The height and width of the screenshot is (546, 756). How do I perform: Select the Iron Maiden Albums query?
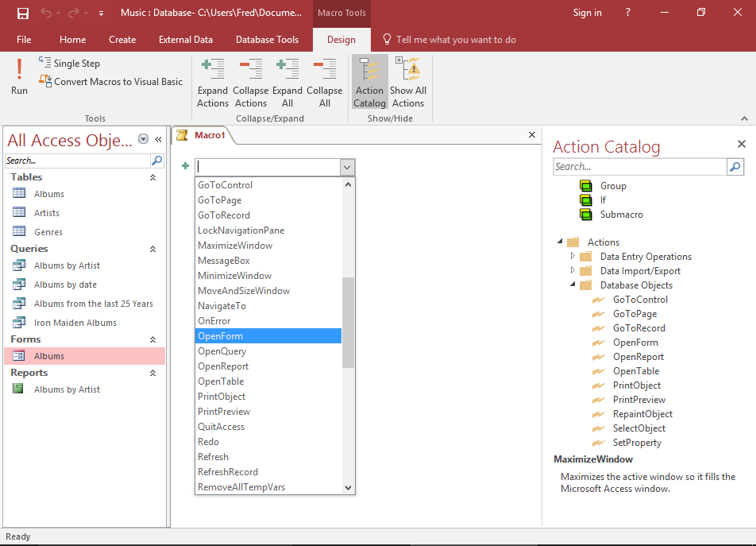[x=75, y=323]
